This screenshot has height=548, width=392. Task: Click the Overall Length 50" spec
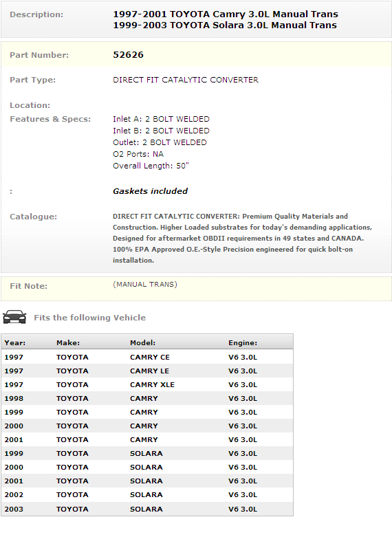(x=151, y=166)
